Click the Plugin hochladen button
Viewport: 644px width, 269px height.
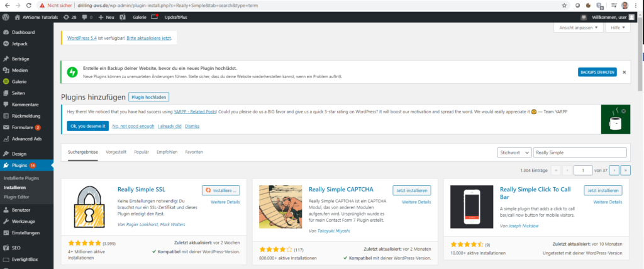[x=148, y=97]
